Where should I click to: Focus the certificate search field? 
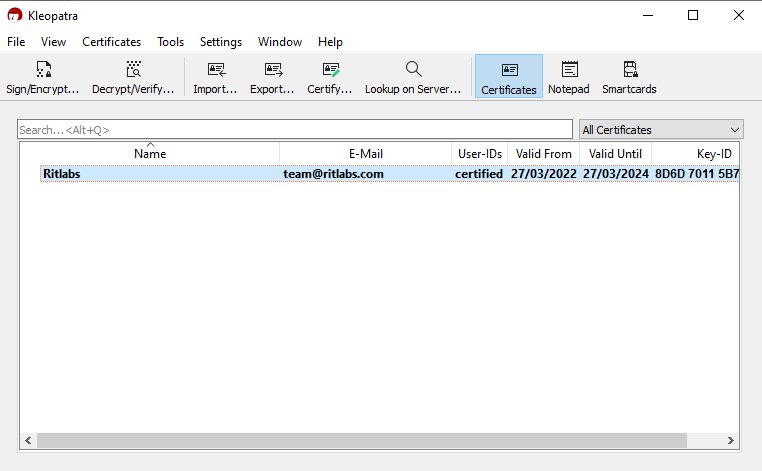295,130
